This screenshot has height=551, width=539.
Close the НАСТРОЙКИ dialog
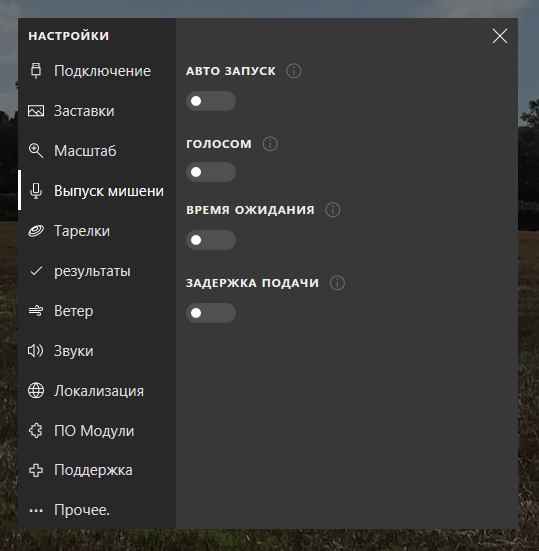click(500, 36)
